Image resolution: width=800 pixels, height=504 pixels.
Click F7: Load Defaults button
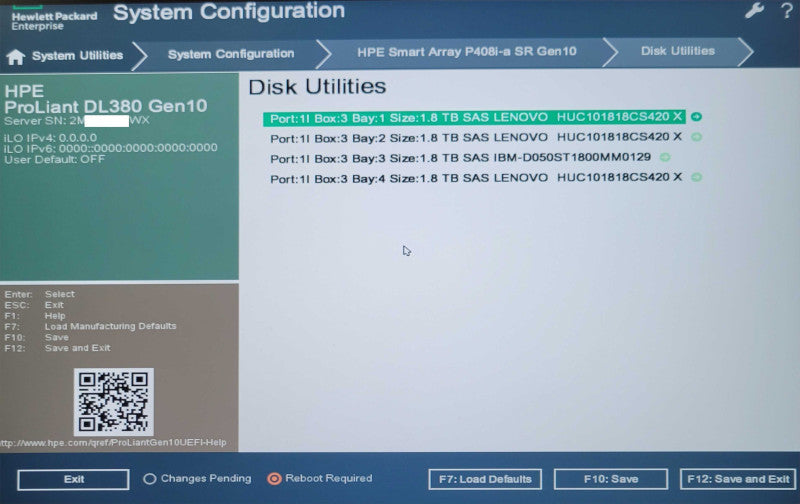pyautogui.click(x=485, y=480)
